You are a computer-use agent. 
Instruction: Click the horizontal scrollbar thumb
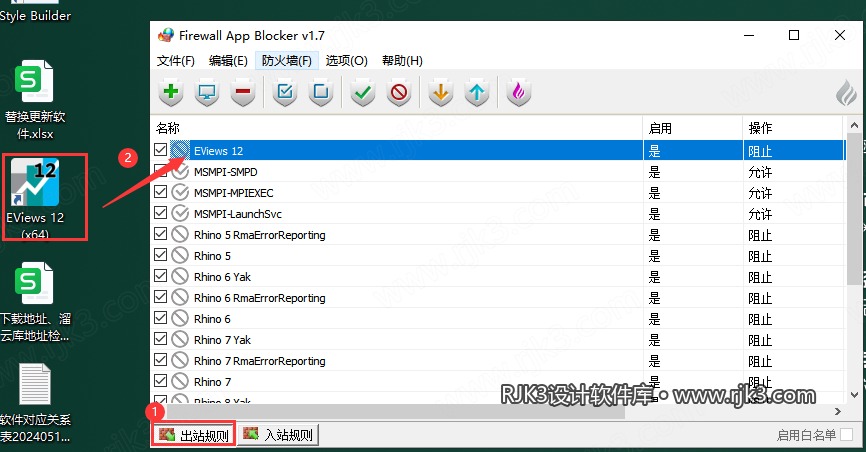395,411
